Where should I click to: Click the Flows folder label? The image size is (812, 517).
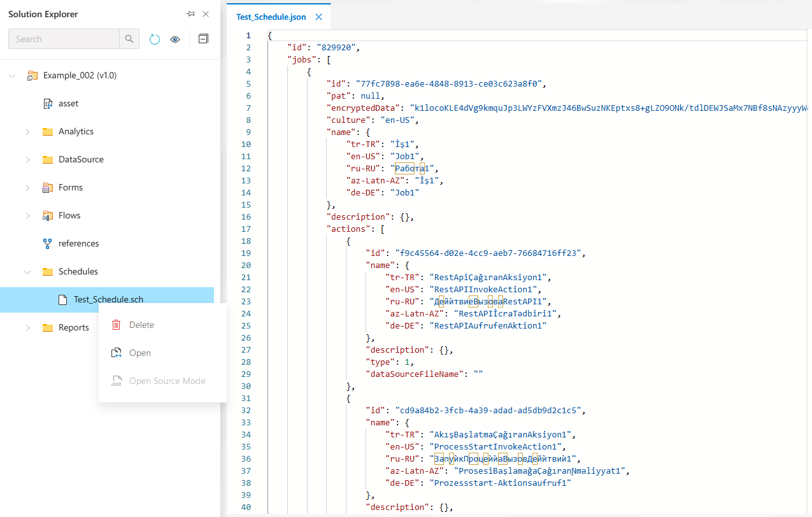pos(69,215)
